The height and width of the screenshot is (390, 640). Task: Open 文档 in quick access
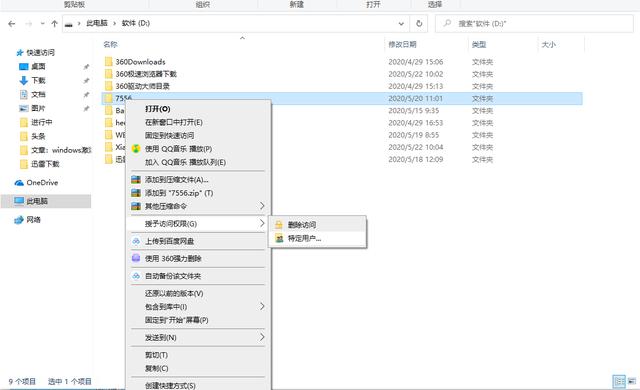point(38,94)
